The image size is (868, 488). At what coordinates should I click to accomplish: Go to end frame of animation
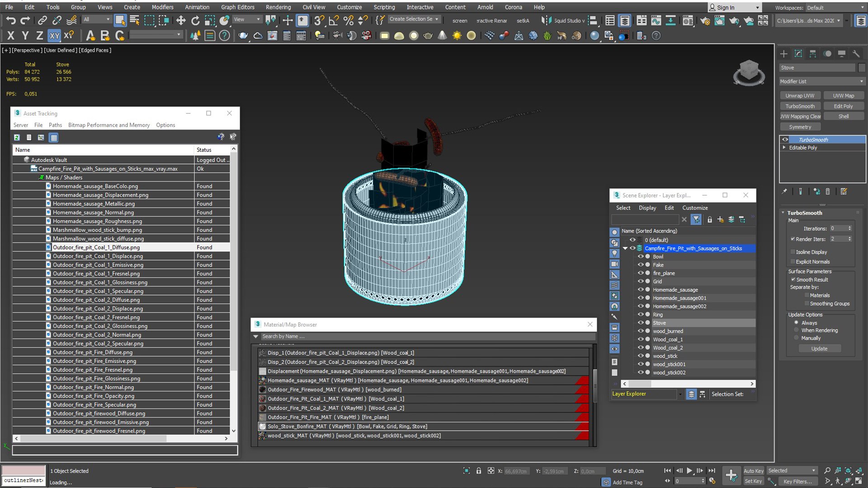coord(712,471)
